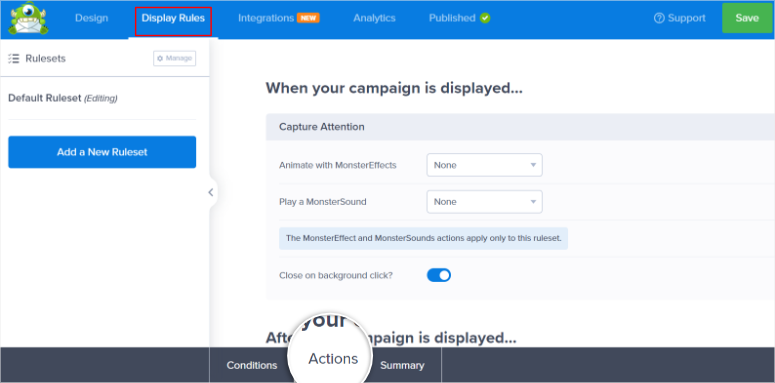
Task: Click the "Rulesets" sidebar title
Action: pos(45,59)
